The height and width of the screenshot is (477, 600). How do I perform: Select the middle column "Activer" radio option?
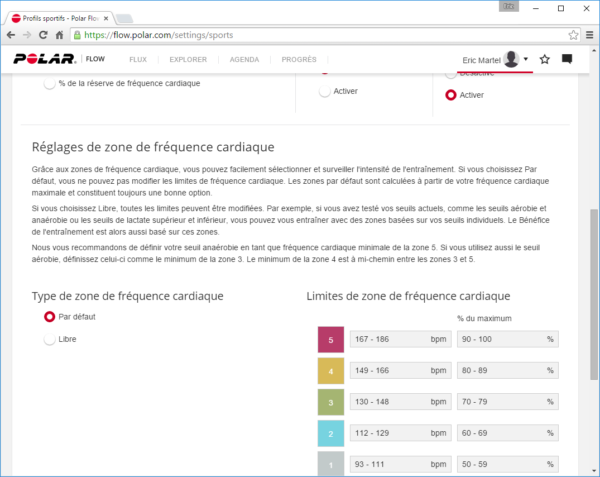pyautogui.click(x=325, y=92)
